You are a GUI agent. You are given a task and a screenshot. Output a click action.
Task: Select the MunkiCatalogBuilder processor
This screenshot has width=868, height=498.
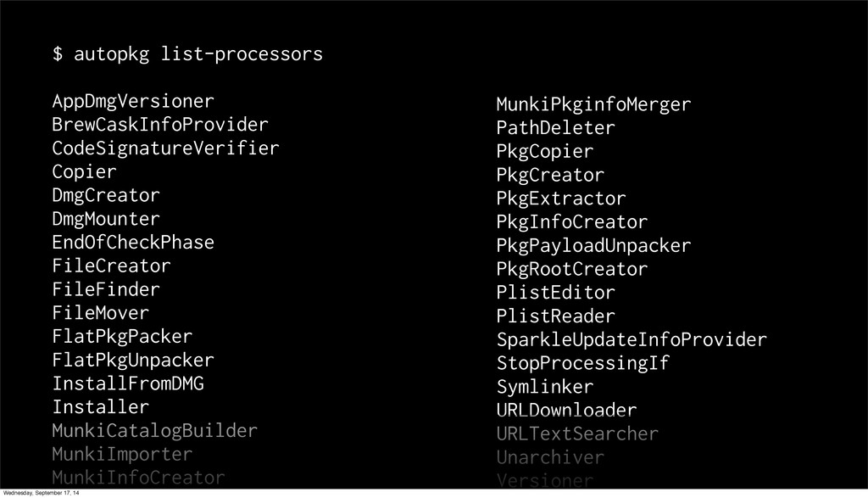tap(154, 430)
